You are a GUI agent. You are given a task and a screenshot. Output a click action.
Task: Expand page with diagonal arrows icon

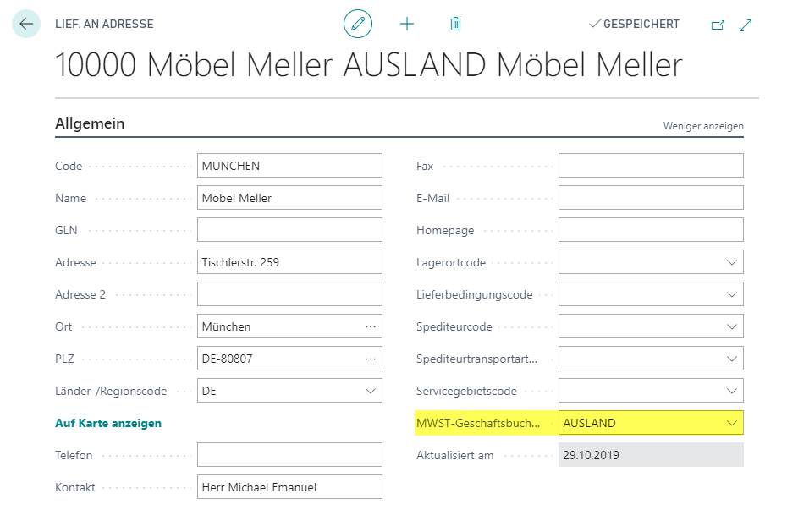pyautogui.click(x=746, y=25)
